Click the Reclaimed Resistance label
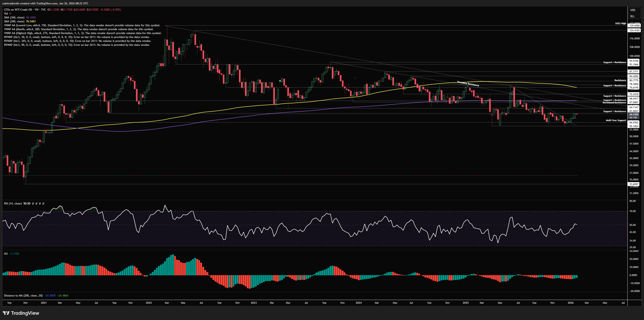The width and height of the screenshot is (644, 320). click(x=614, y=103)
